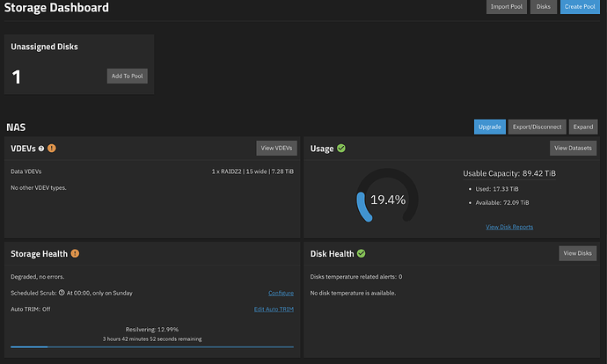The image size is (607, 364).
Task: Click Upgrade for the NAS pool
Action: pyautogui.click(x=490, y=127)
